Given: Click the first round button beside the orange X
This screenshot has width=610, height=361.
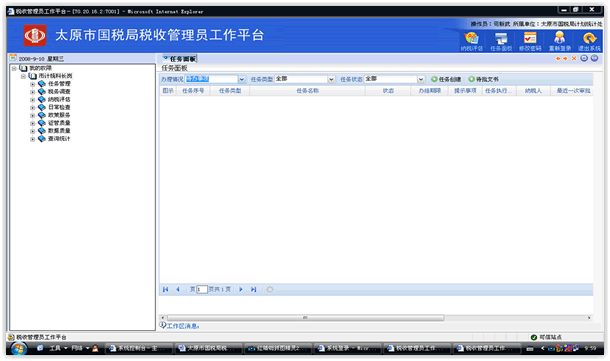Looking at the screenshot, I should click(584, 58).
